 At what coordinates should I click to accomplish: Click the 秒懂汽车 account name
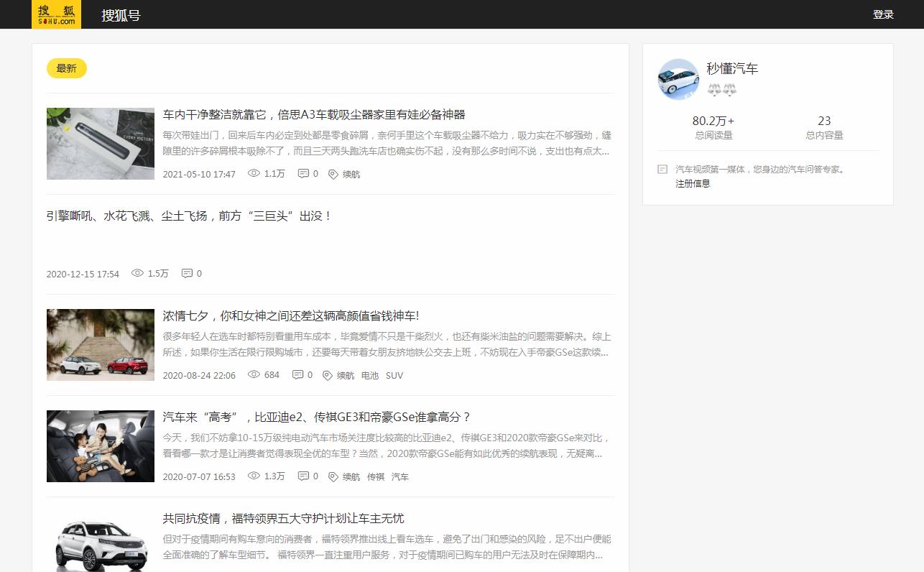(732, 68)
